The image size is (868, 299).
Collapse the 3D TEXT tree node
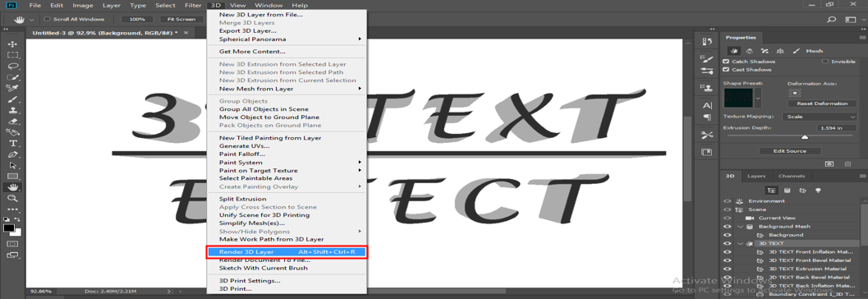(741, 244)
